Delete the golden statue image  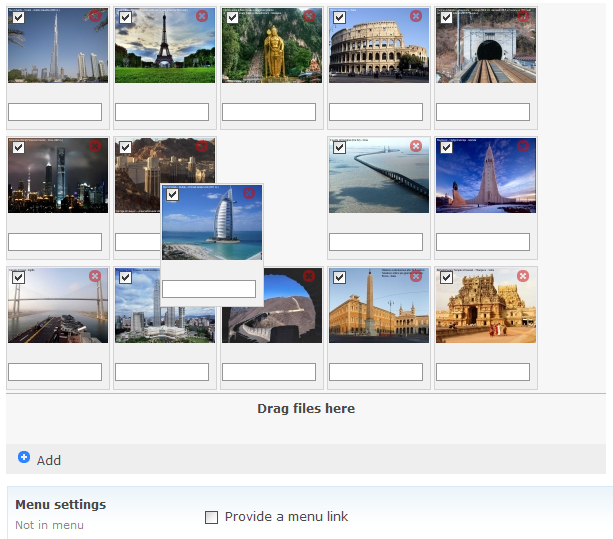(309, 16)
